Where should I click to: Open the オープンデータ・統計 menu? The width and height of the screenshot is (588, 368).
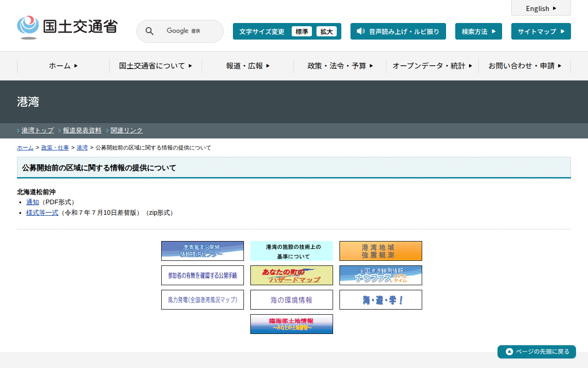432,66
